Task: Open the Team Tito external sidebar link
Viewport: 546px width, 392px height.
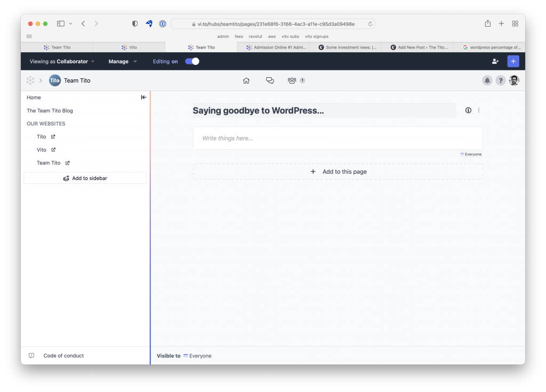Action: [53, 163]
